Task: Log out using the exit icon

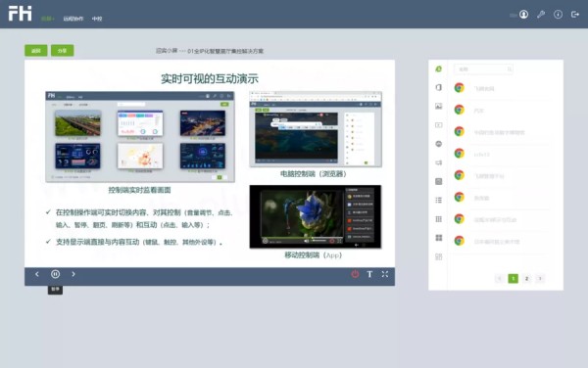Action: pyautogui.click(x=575, y=15)
